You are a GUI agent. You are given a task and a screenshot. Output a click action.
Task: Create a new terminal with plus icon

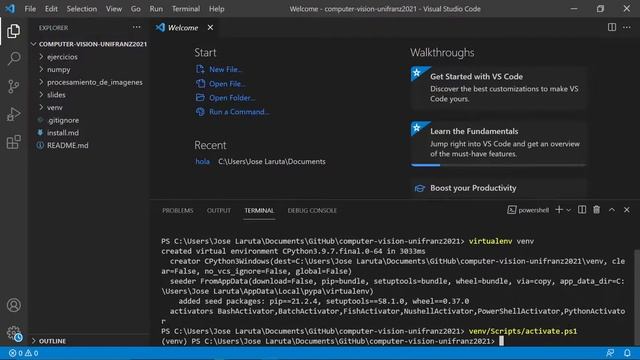click(559, 210)
